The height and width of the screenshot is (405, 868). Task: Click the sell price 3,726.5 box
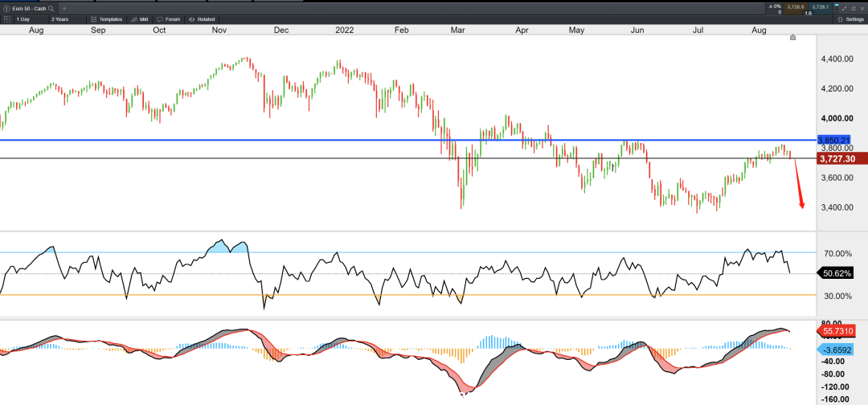[796, 6]
